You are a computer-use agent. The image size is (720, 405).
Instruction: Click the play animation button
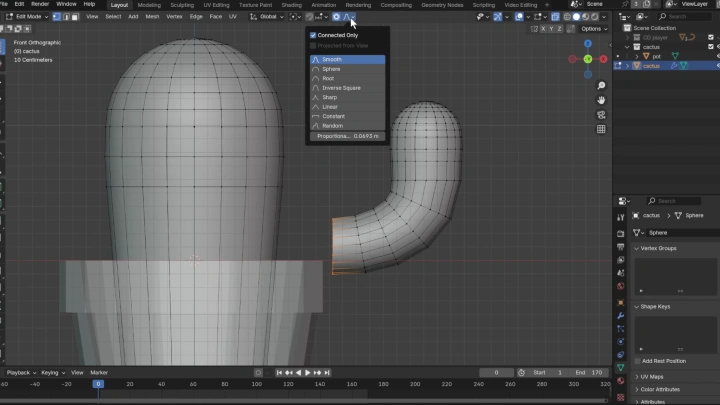[x=305, y=372]
